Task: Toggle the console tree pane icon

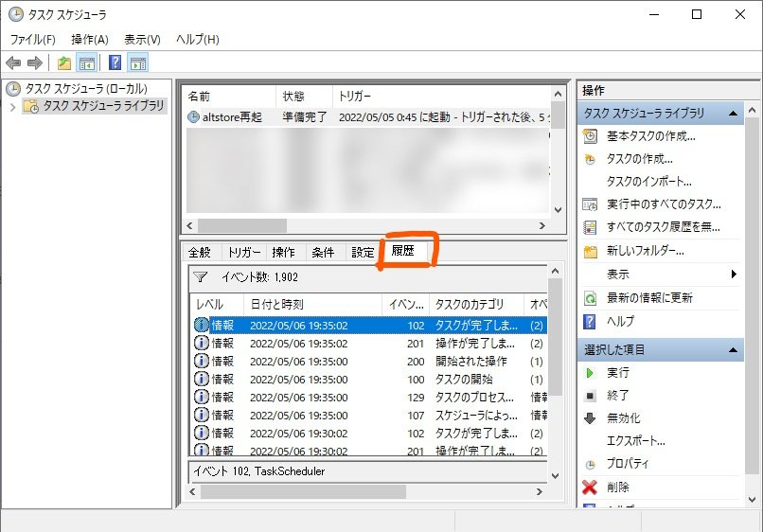Action: pyautogui.click(x=87, y=62)
